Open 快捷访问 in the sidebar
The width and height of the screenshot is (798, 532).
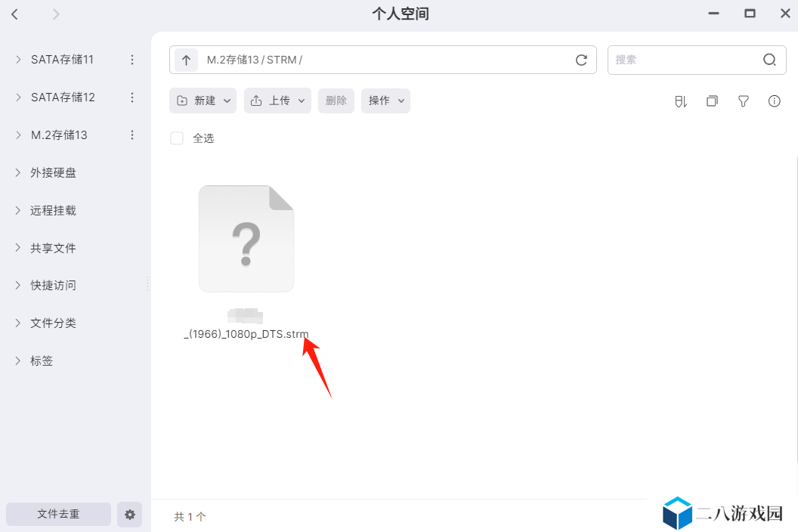pos(53,285)
